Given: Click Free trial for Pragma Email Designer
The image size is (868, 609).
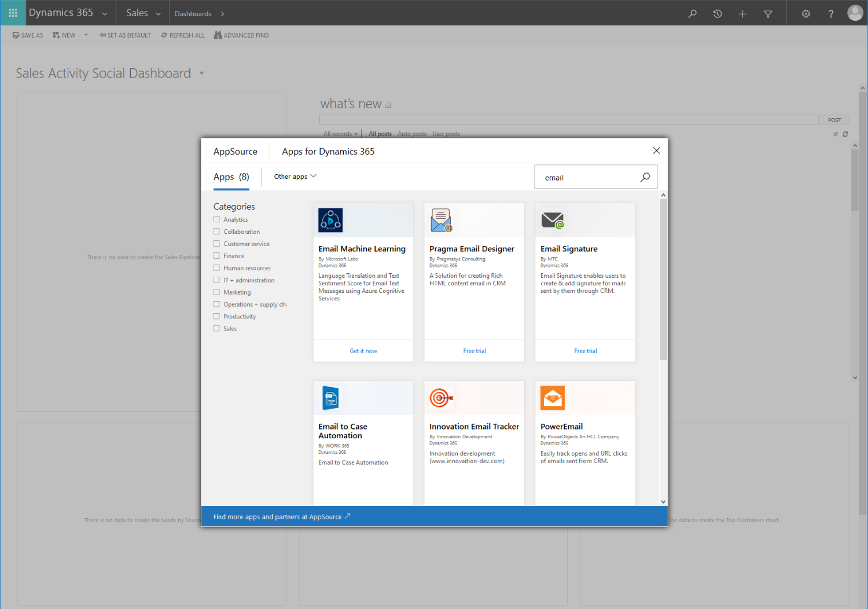Looking at the screenshot, I should 475,351.
